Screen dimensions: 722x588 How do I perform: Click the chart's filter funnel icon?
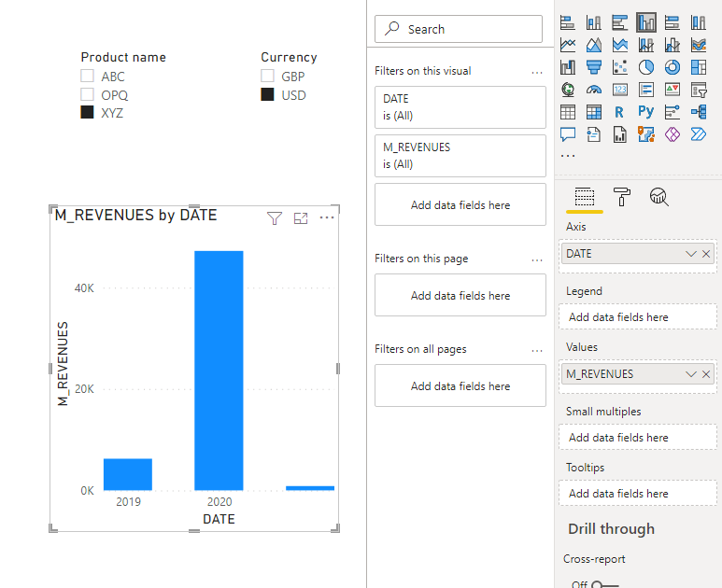point(275,218)
